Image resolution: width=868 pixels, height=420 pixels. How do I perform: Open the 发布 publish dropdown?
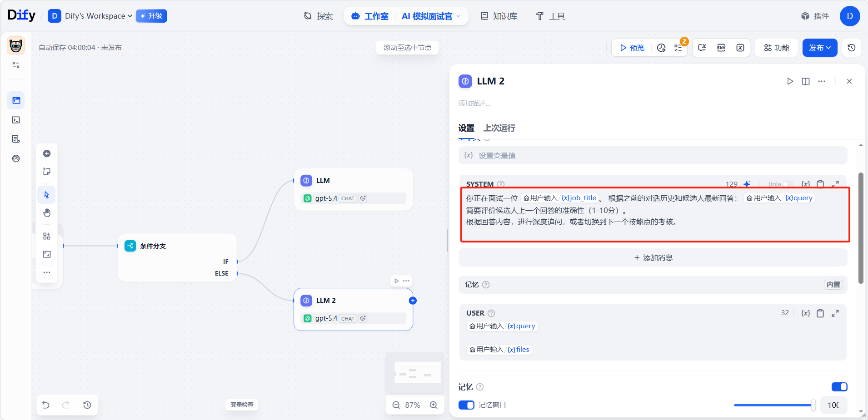819,48
